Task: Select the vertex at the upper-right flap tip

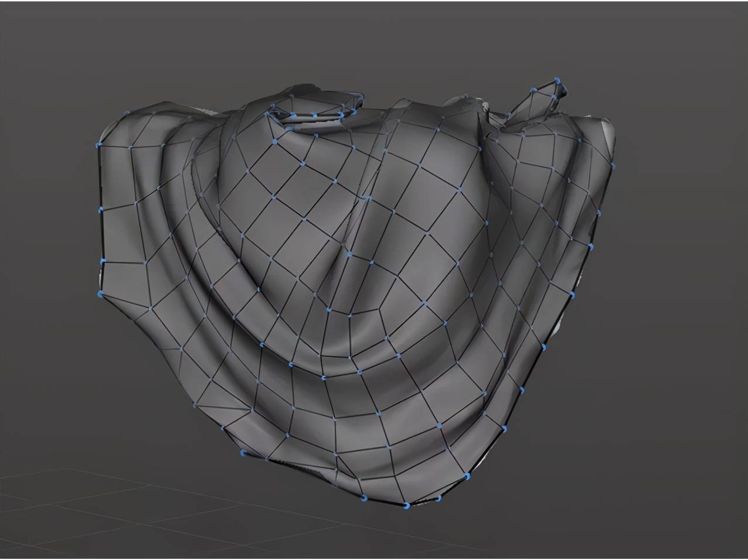Action: (x=557, y=80)
